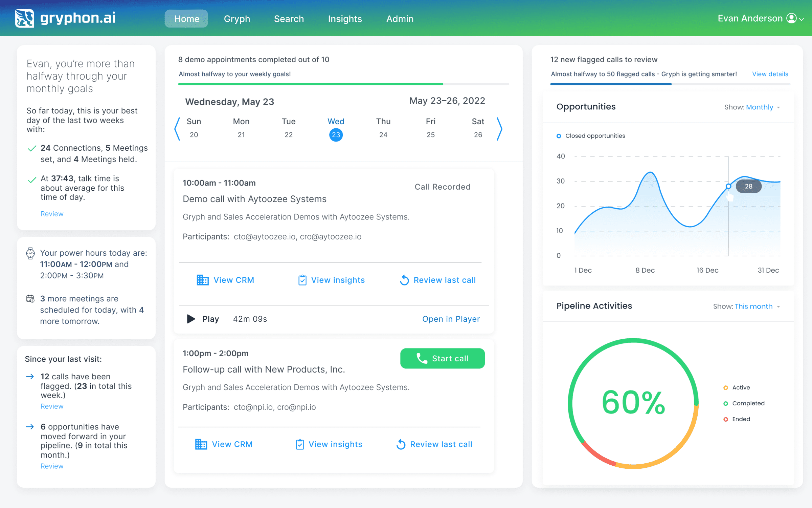Image resolution: width=812 pixels, height=508 pixels.
Task: Click the user profile avatar icon
Action: (x=791, y=18)
